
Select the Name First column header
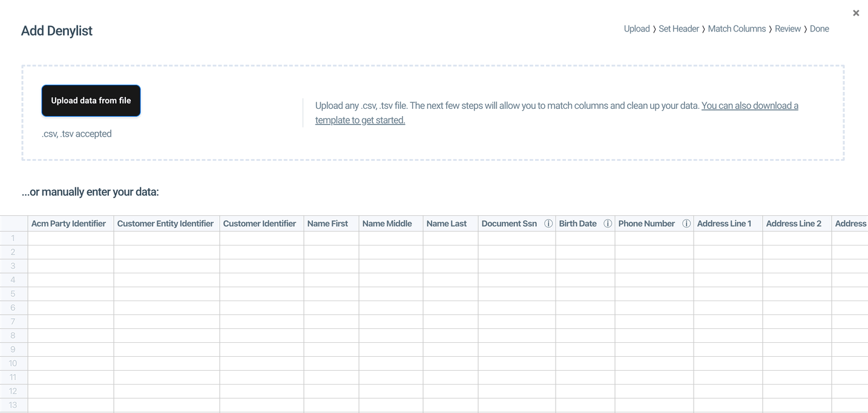click(x=331, y=224)
